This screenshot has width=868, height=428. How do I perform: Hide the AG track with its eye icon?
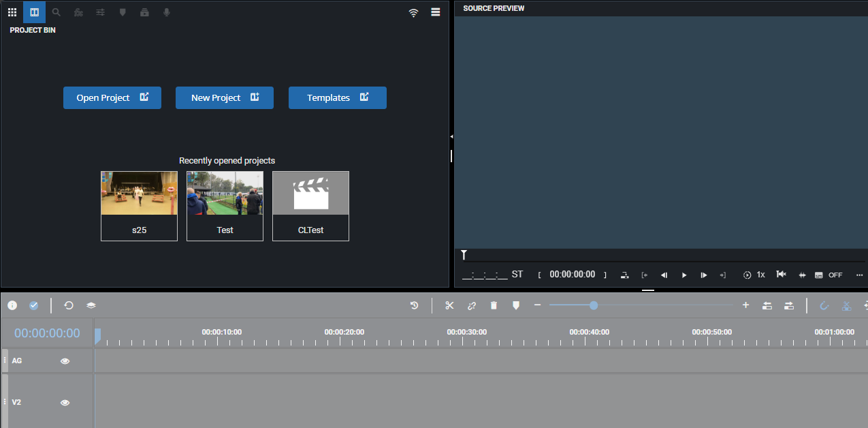65,361
